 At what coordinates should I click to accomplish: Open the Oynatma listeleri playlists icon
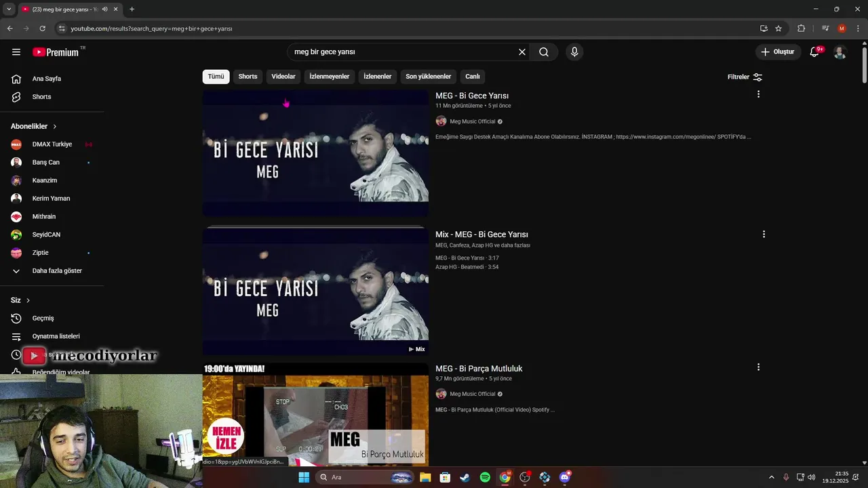16,336
